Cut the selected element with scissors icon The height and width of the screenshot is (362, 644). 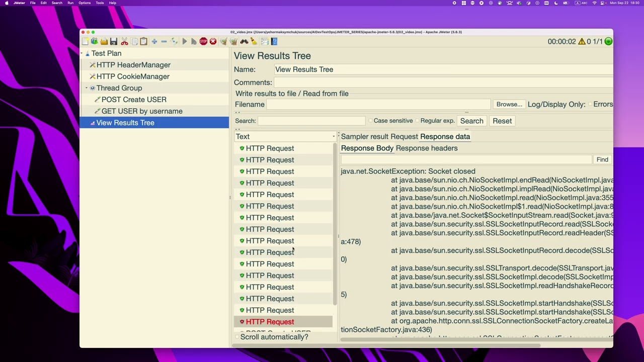click(x=124, y=42)
